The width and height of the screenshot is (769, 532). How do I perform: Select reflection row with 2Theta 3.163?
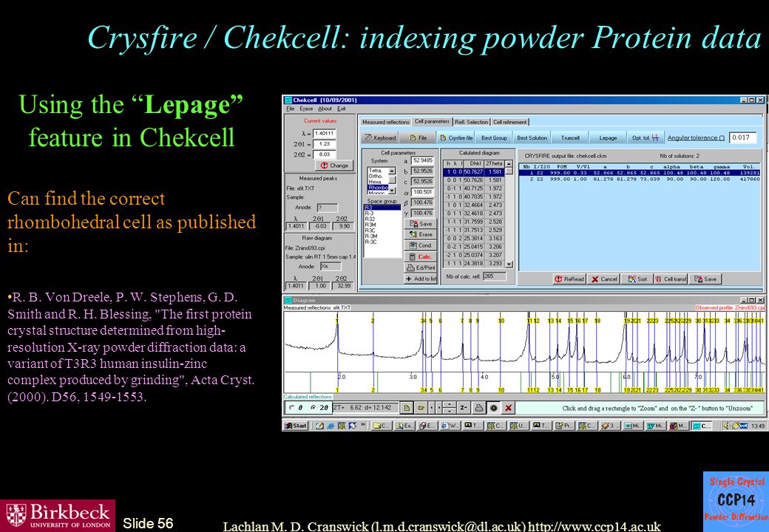pos(474,239)
